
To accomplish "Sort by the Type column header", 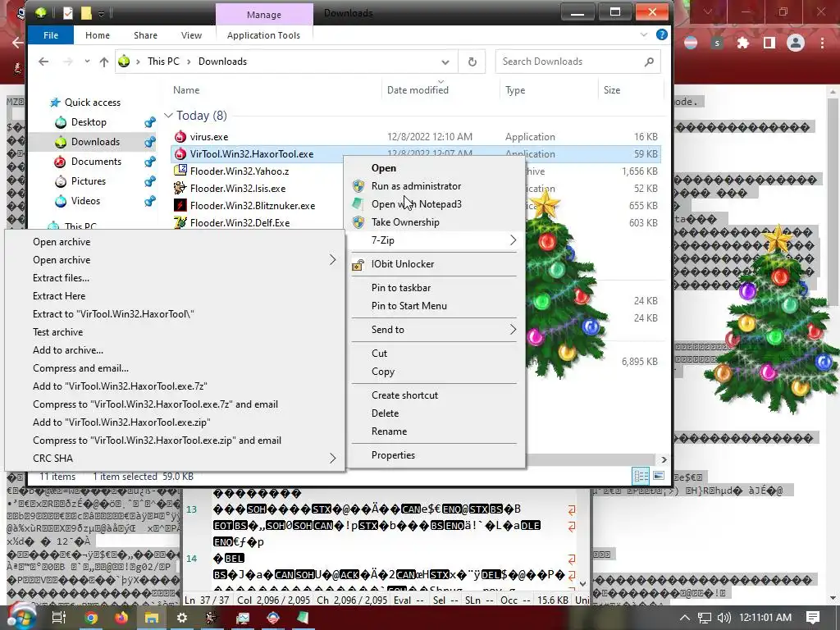I will pyautogui.click(x=515, y=90).
